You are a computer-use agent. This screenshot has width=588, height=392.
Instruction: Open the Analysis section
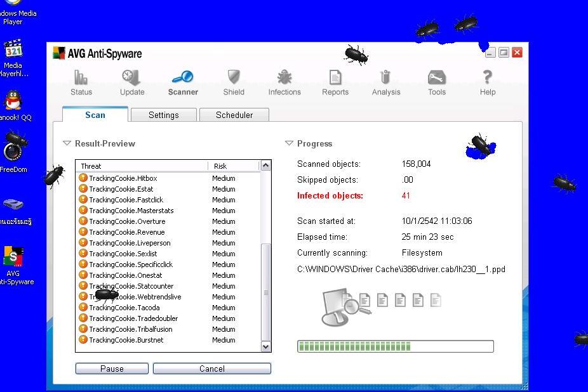click(386, 82)
